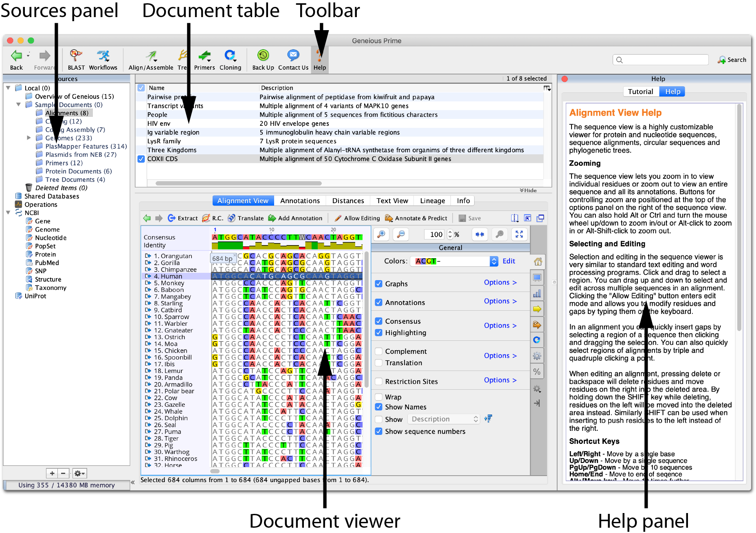Click R.C. reverse complement button
756x533 pixels.
click(213, 218)
